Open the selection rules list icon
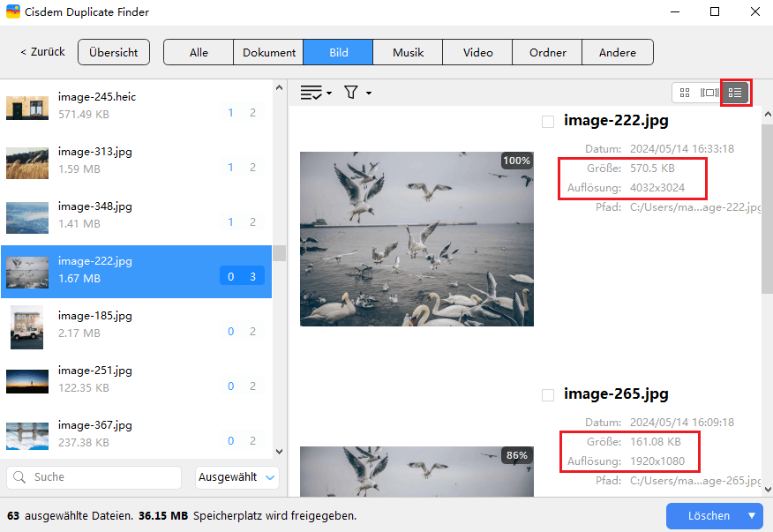773x532 pixels. pyautogui.click(x=311, y=93)
